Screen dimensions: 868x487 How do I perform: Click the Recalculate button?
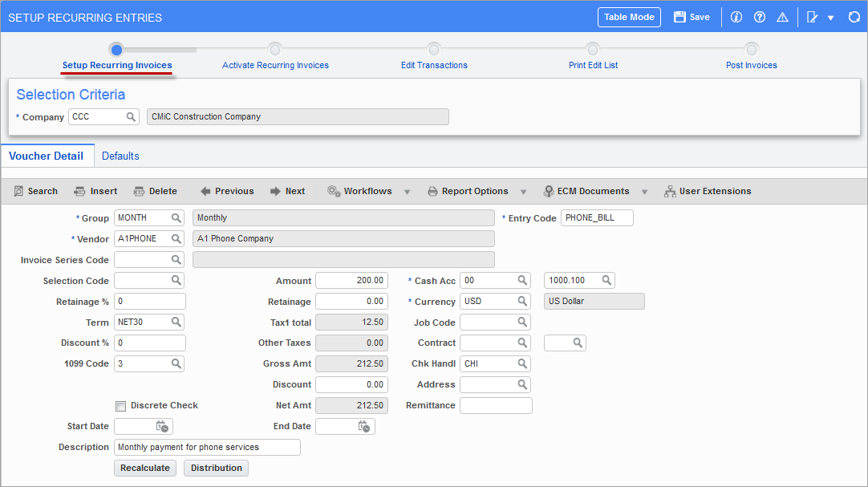[144, 468]
